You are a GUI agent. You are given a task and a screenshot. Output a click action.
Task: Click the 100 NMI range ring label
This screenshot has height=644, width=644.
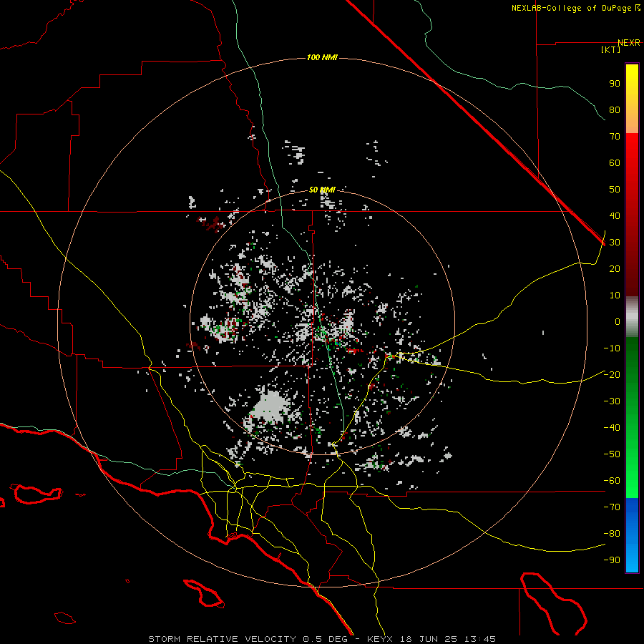pyautogui.click(x=322, y=57)
